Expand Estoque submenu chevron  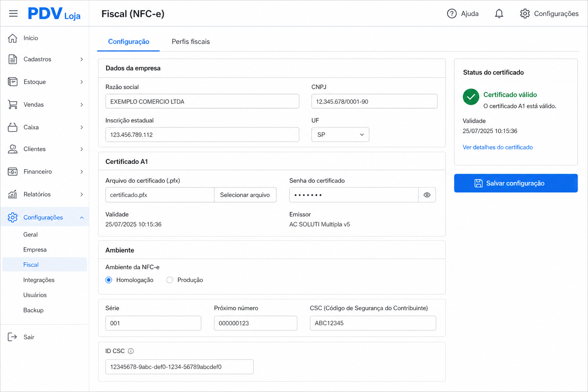pos(82,82)
